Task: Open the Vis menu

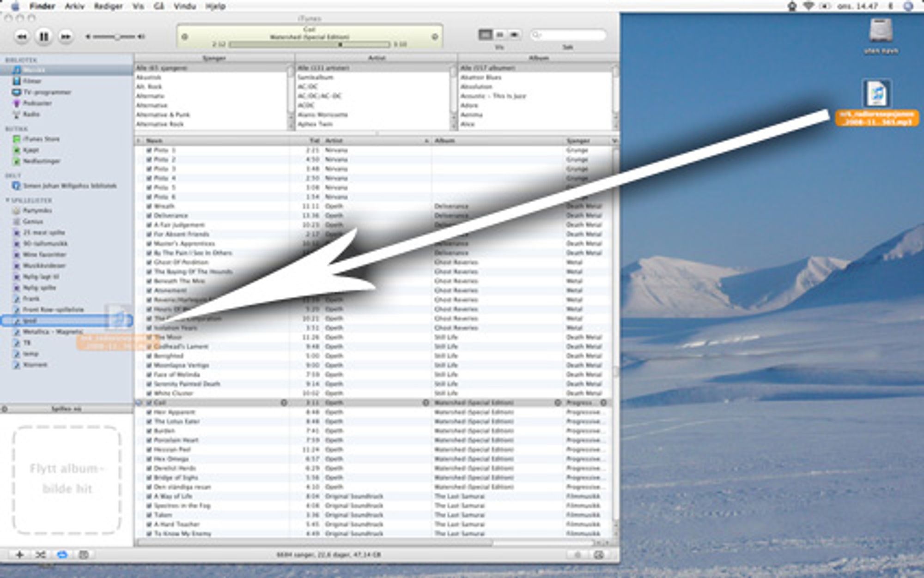Action: point(138,6)
